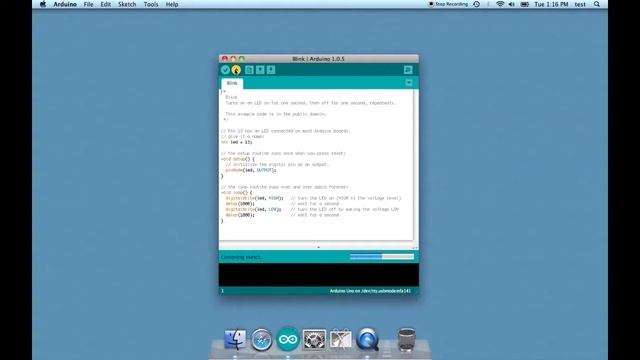Screen dimensions: 640x360
Task: Click the Verify checkmark toolbar button
Action: pyautogui.click(x=225, y=70)
